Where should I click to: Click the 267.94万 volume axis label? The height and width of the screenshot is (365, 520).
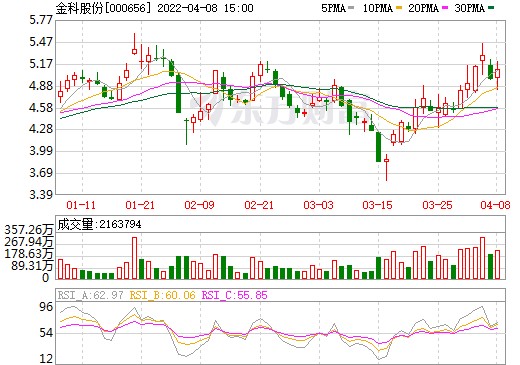pyautogui.click(x=29, y=242)
